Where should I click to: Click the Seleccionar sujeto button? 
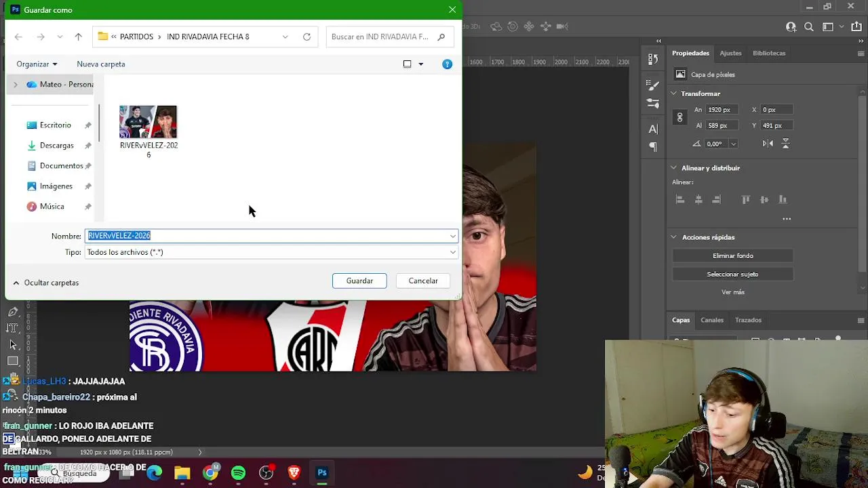733,274
